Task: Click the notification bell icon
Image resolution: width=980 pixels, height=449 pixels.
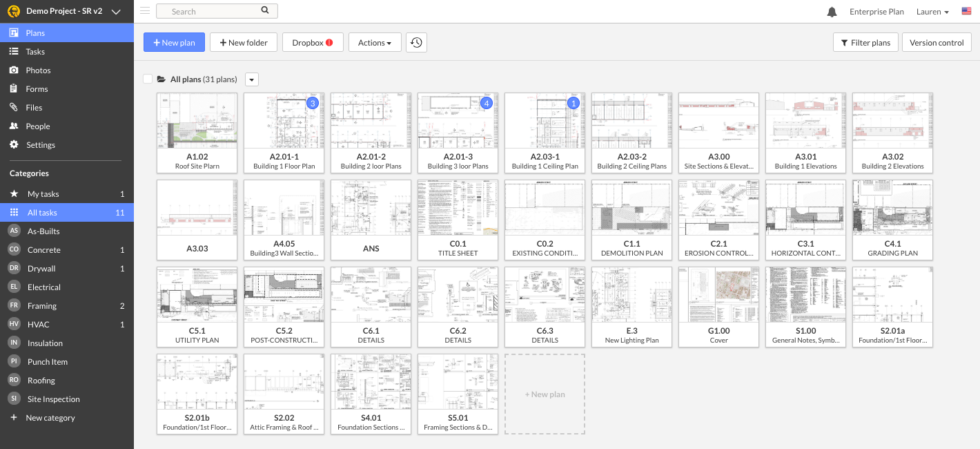Action: [831, 11]
